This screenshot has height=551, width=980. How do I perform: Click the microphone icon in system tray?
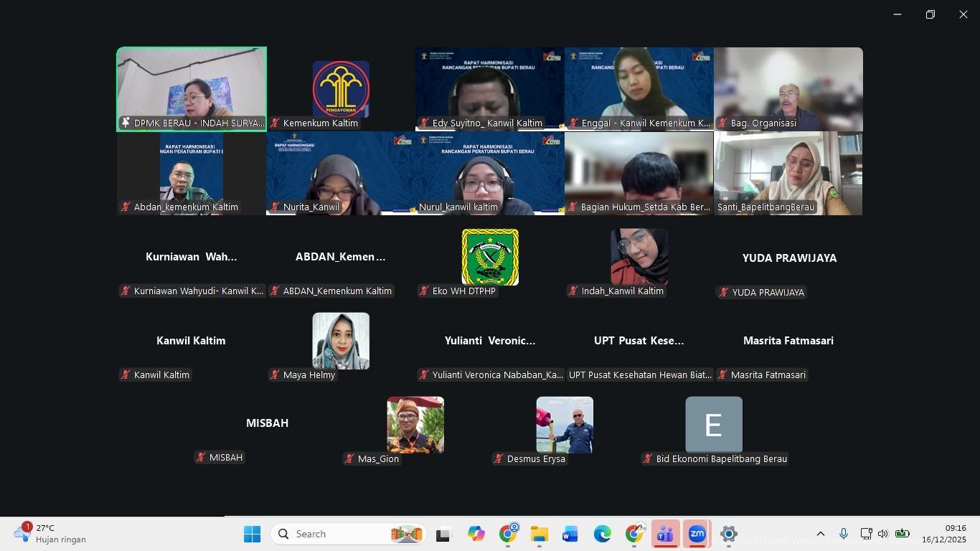point(844,534)
